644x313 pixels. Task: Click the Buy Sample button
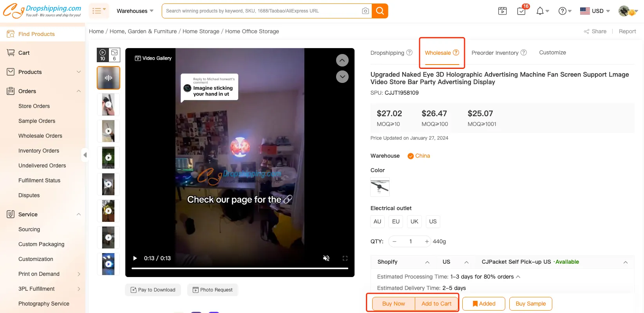pyautogui.click(x=530, y=304)
